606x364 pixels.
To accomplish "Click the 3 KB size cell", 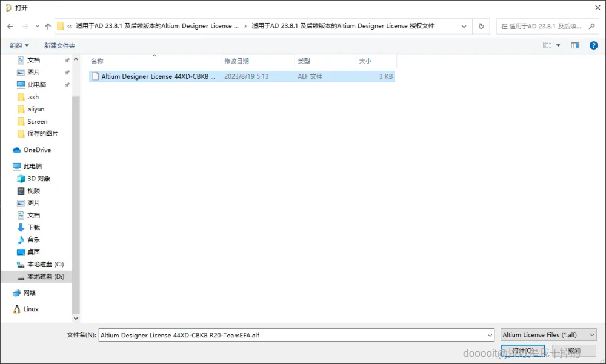I will pyautogui.click(x=385, y=76).
